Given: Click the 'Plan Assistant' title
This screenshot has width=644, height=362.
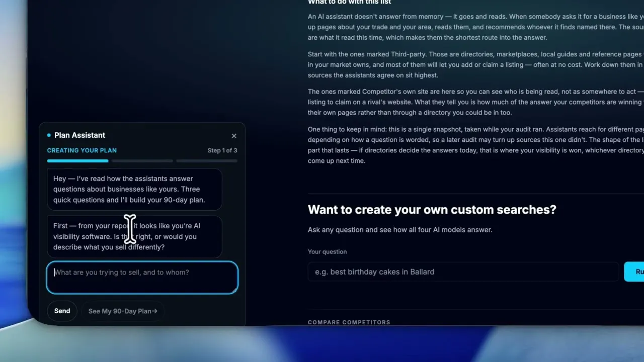Looking at the screenshot, I should 79,135.
